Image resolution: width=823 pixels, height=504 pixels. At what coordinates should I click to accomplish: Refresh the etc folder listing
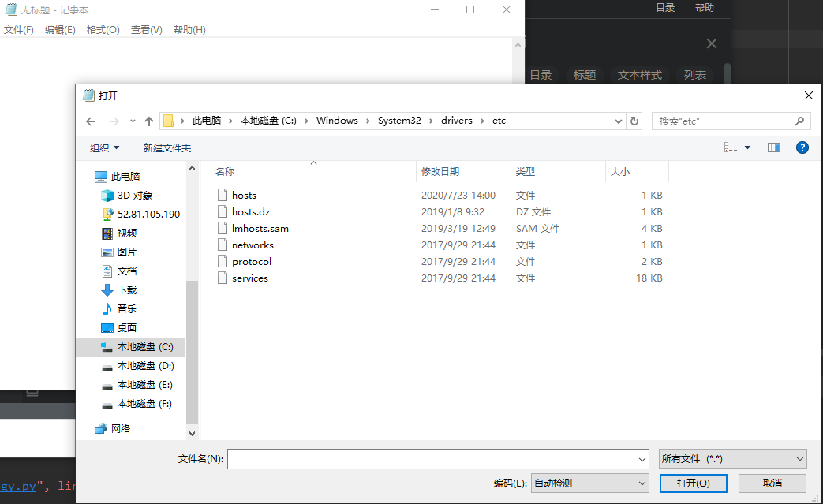coord(634,121)
